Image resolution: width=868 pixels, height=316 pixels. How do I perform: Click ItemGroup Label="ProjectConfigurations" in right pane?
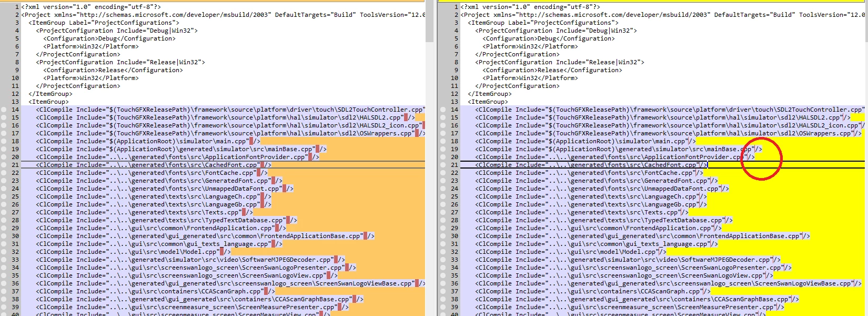(x=543, y=23)
